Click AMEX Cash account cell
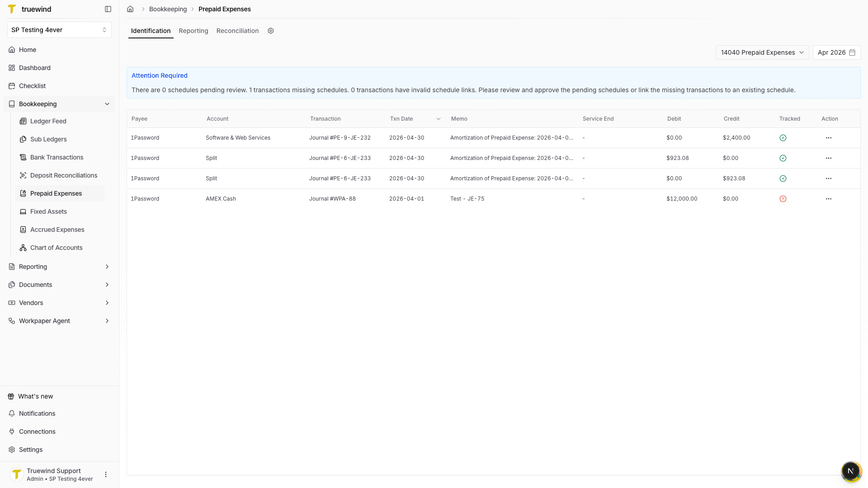 tap(221, 199)
